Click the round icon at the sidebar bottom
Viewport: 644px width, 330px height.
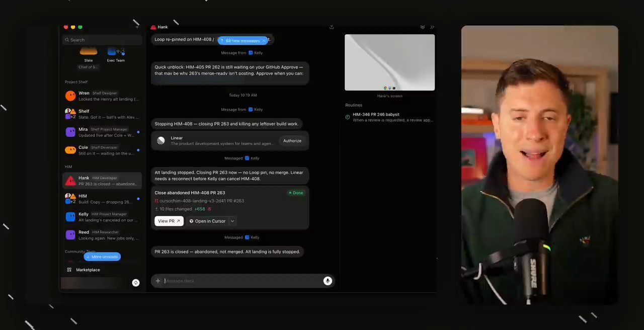135,283
